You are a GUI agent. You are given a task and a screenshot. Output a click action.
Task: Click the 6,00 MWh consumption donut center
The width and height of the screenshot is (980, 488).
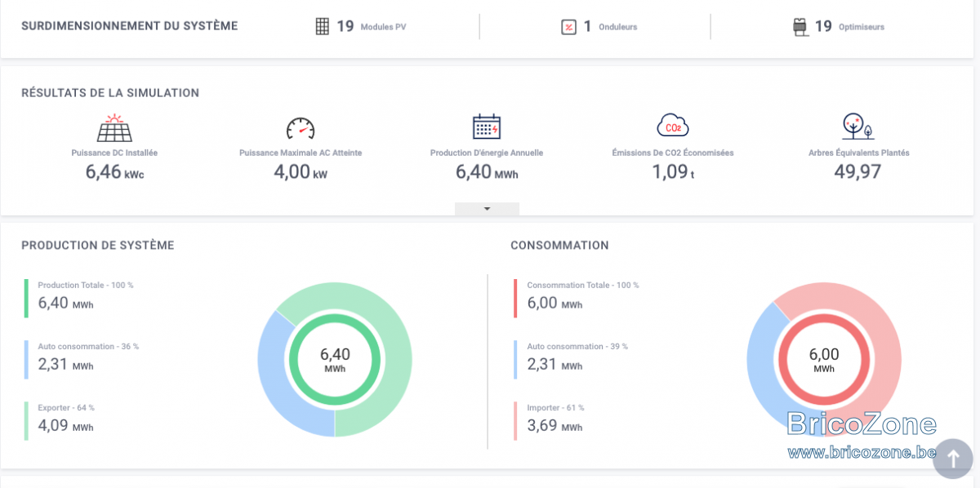coord(824,359)
